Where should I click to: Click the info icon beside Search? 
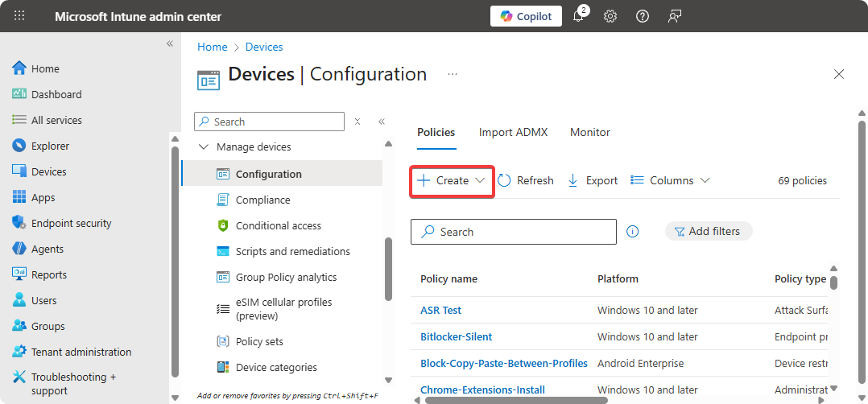click(633, 232)
